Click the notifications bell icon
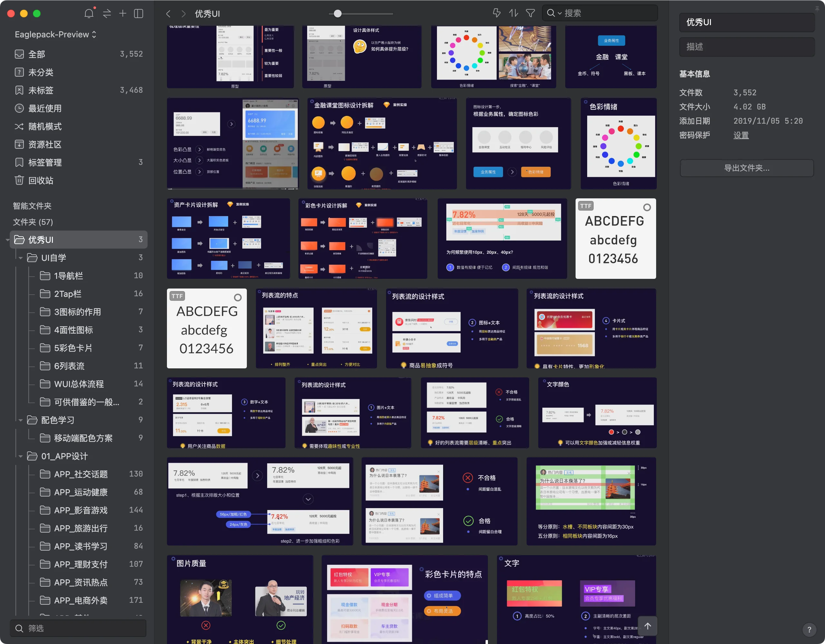This screenshot has height=644, width=825. coord(89,14)
